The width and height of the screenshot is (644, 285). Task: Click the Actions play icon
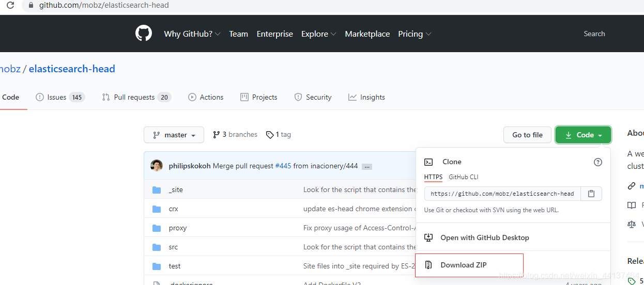[x=192, y=97]
